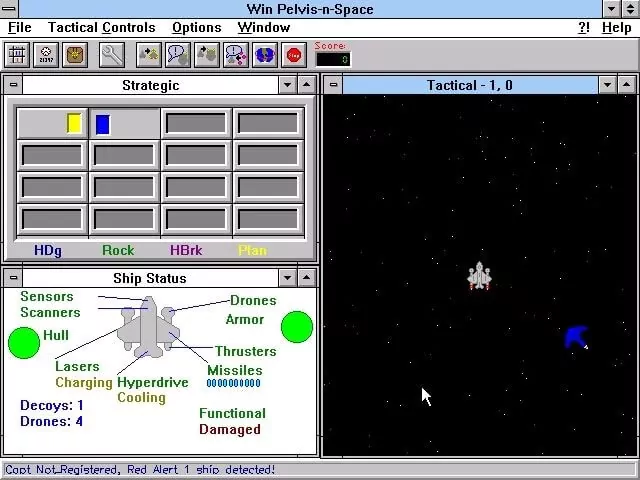
Task: Click the Scanners label in Ship Status
Action: point(51,312)
